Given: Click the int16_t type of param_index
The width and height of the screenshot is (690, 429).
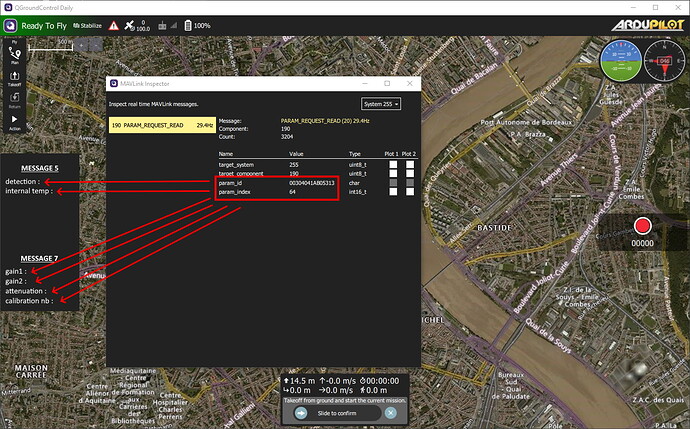Looking at the screenshot, I should pos(357,192).
